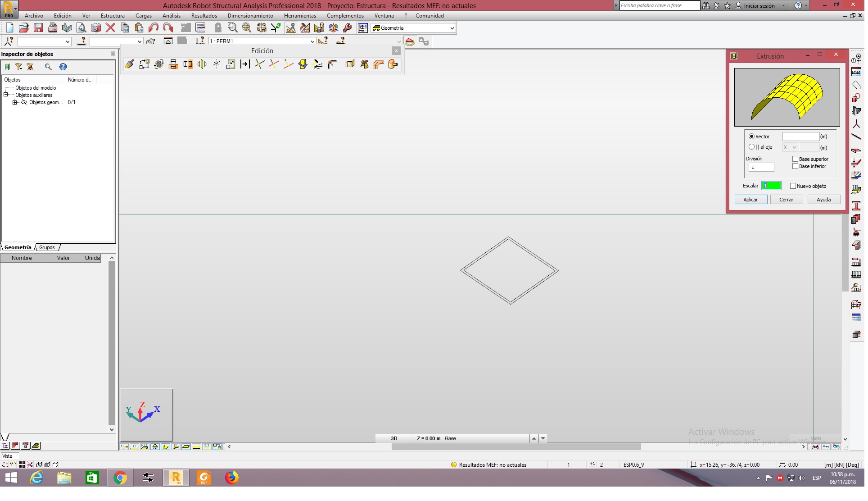The height and width of the screenshot is (501, 868).
Task: Open the Geometría layout dropdown
Action: coord(451,28)
